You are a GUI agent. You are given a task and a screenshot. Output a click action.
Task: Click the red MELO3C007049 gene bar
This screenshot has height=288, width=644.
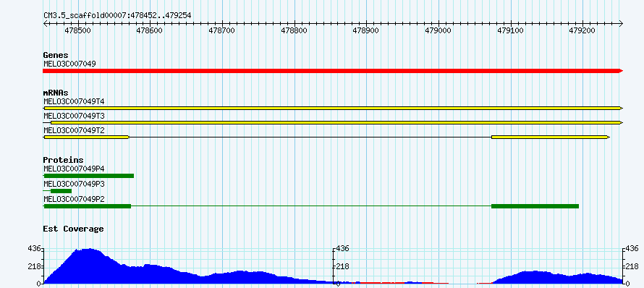pyautogui.click(x=333, y=71)
